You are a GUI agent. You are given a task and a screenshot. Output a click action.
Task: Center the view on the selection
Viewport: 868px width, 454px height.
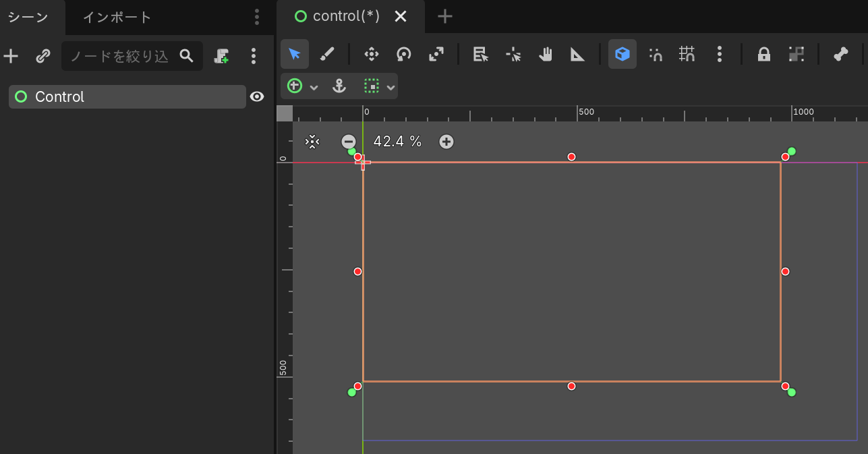[x=312, y=141]
